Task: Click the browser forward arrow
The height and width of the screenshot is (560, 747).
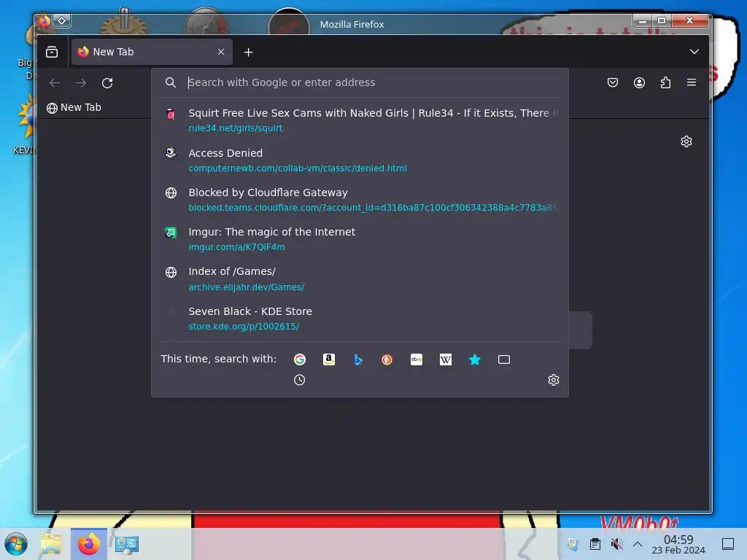Action: pos(81,83)
